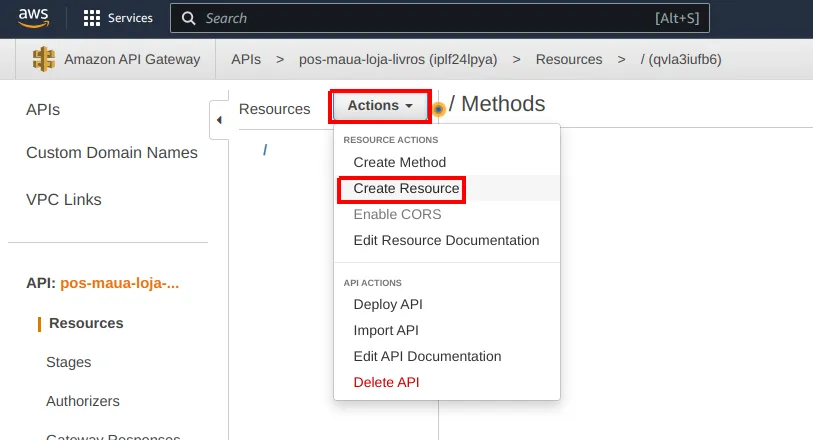Click Resources in the breadcrumb
813x440 pixels.
[569, 60]
